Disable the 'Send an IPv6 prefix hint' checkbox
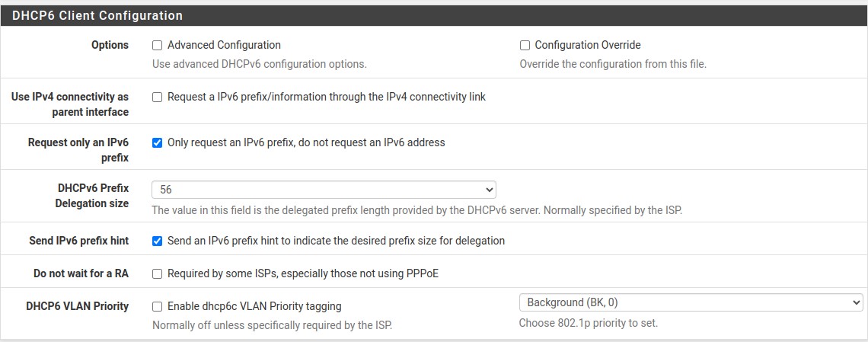Image resolution: width=868 pixels, height=342 pixels. pyautogui.click(x=158, y=241)
